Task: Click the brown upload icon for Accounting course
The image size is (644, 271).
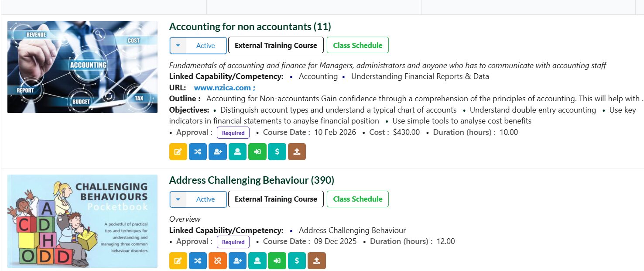Action: click(297, 152)
